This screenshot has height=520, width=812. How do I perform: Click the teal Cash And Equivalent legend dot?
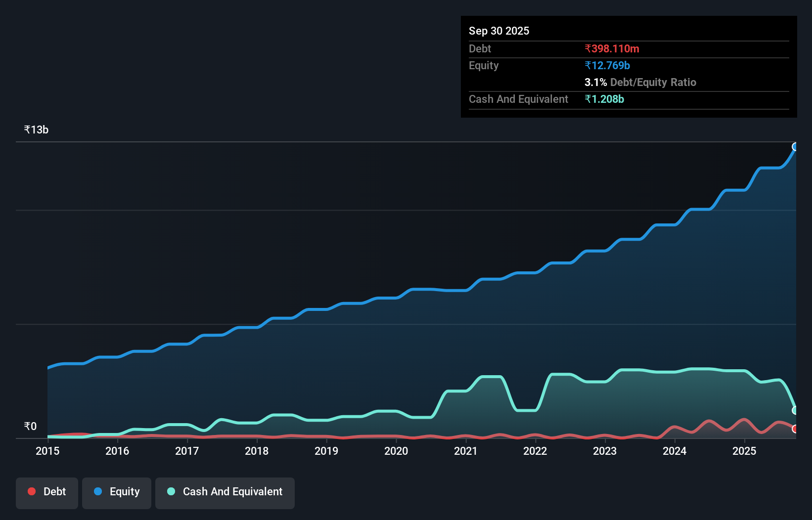[x=171, y=491]
